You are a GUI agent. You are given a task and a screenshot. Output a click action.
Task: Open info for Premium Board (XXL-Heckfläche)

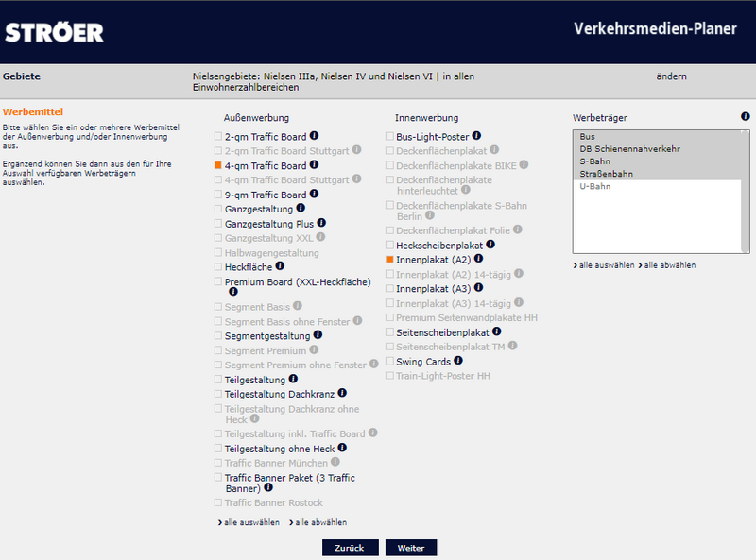pyautogui.click(x=233, y=292)
